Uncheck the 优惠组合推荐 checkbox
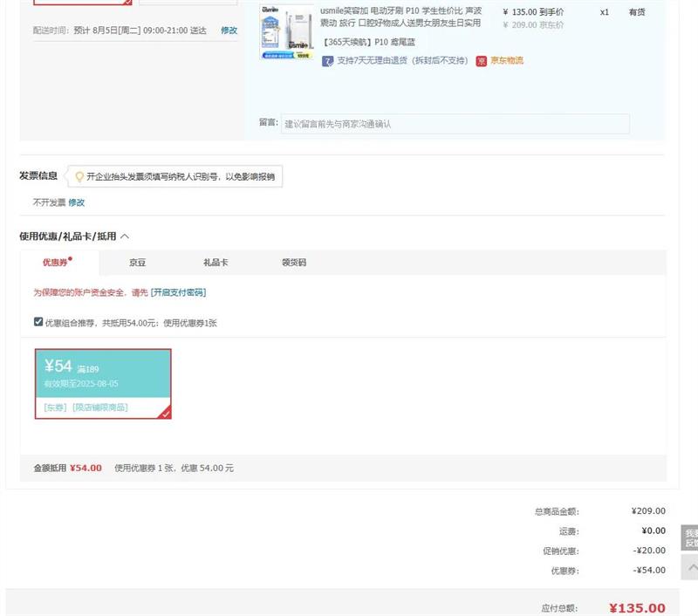Viewport: 698px width, 616px height. 38,322
